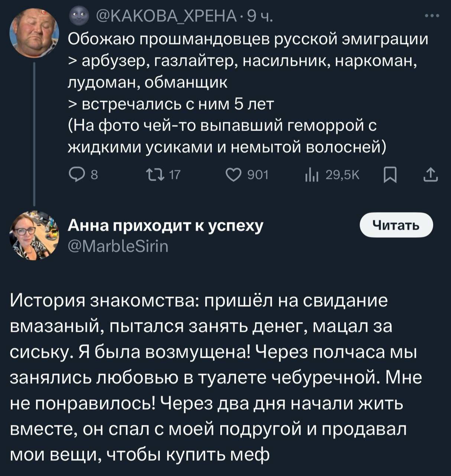The width and height of the screenshot is (451, 476).
Task: Open the tweet starting "Обожаю прошмандовцев"
Action: (x=247, y=39)
